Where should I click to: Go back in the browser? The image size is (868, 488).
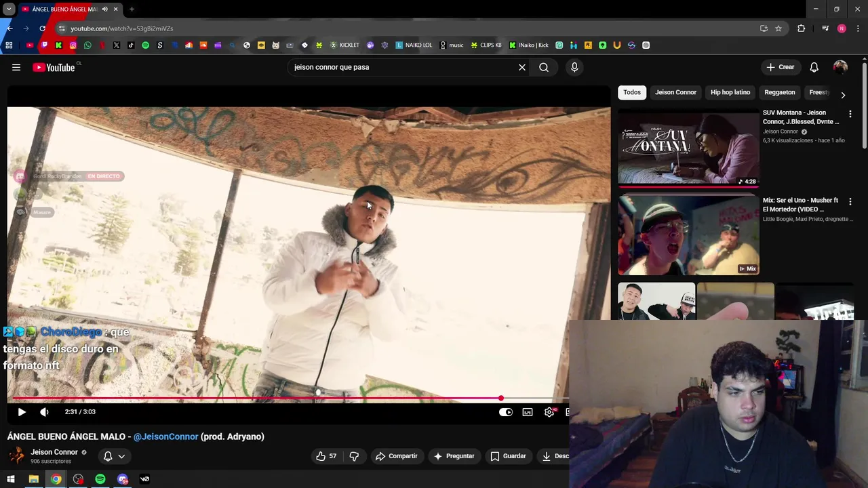pyautogui.click(x=9, y=28)
